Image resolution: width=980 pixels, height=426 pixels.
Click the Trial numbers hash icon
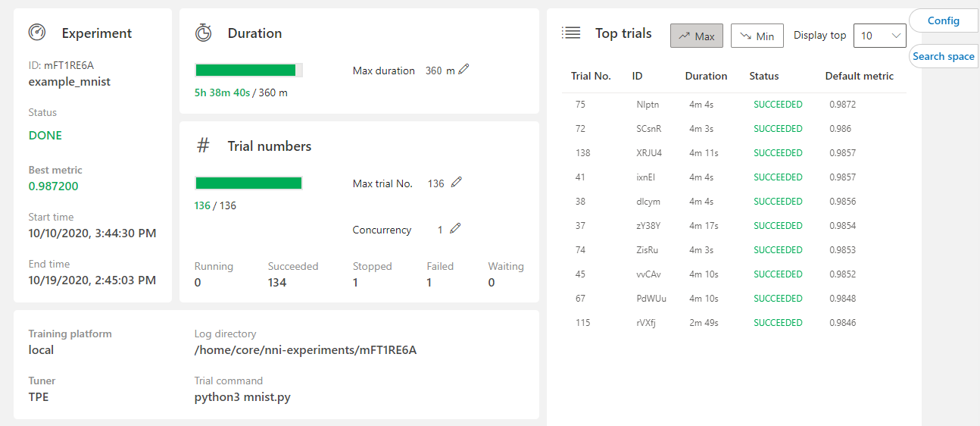(x=203, y=146)
